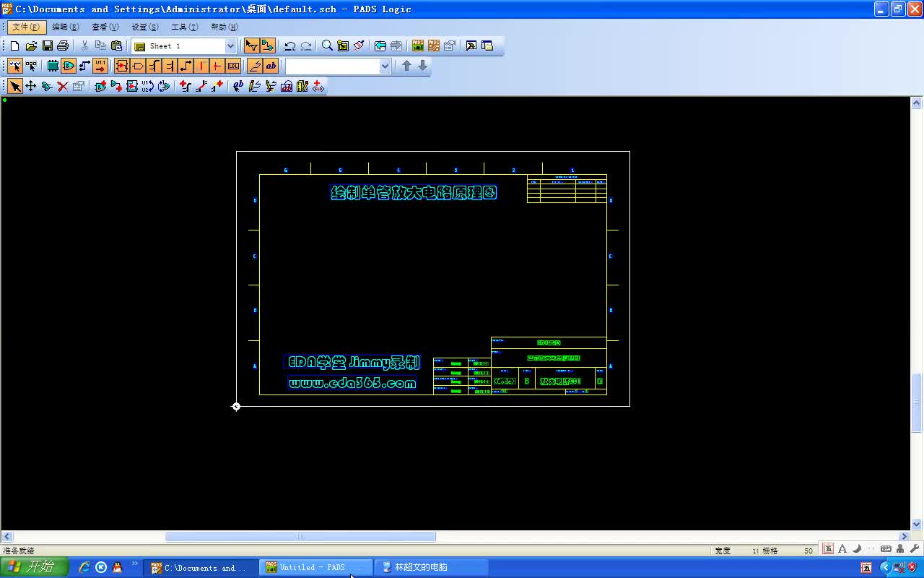Open Properties on the editing toolbar
This screenshot has height=578, width=924.
[79, 86]
